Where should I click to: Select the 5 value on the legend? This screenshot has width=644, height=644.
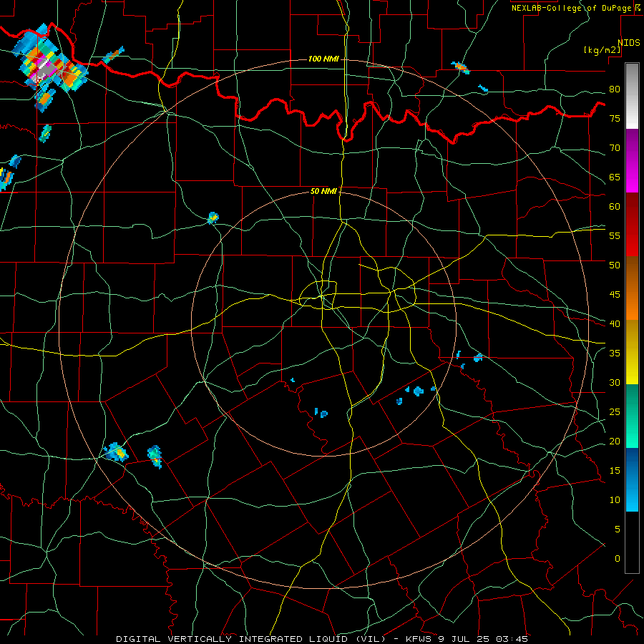(618, 529)
